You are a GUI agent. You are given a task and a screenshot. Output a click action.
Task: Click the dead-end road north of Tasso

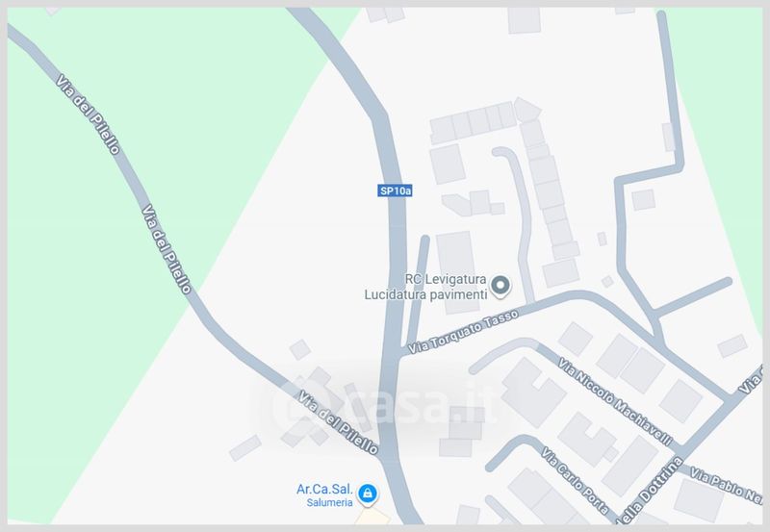[x=416, y=290]
